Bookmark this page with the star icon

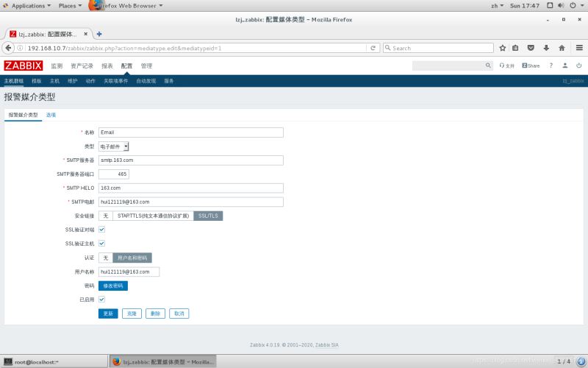pyautogui.click(x=503, y=48)
